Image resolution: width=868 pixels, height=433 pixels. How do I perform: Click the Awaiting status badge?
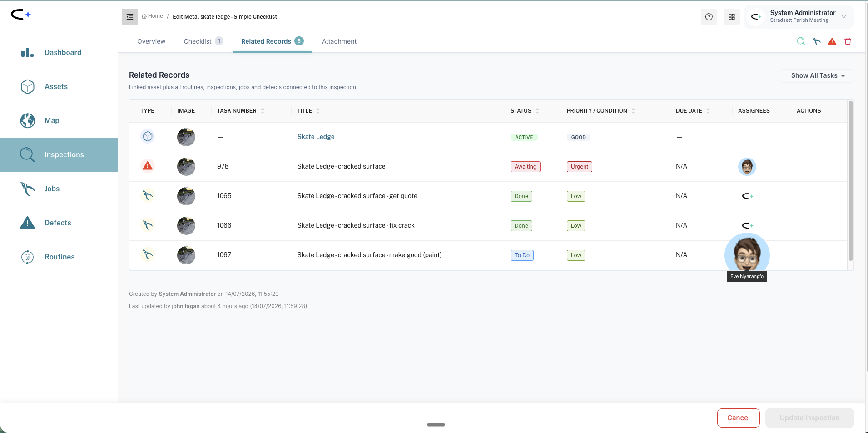point(525,167)
